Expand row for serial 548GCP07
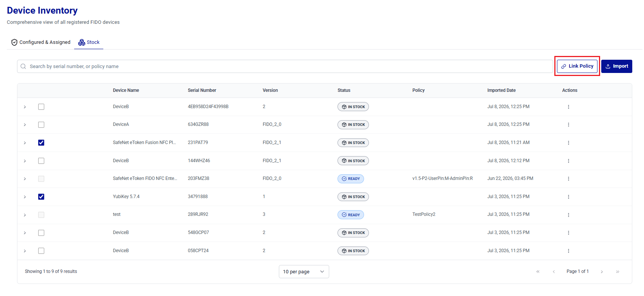 click(x=25, y=233)
